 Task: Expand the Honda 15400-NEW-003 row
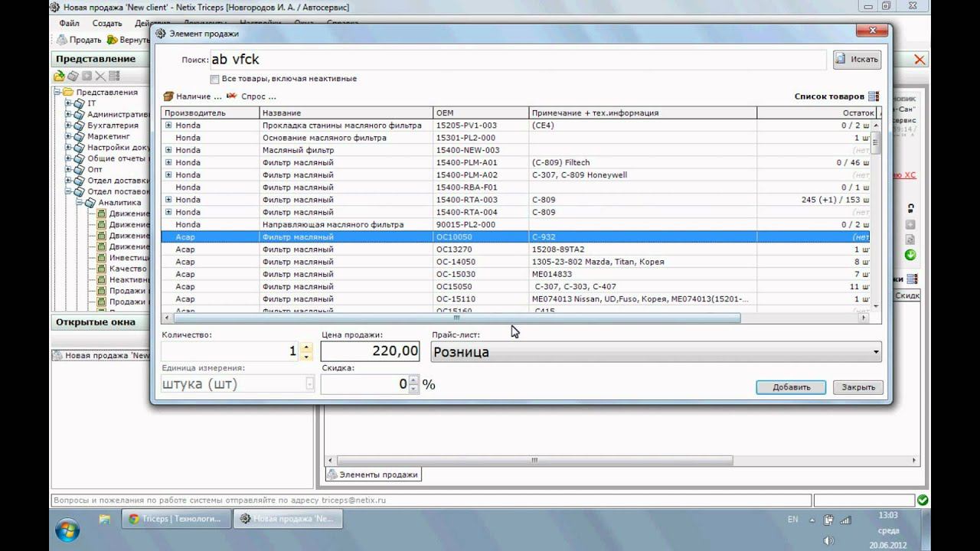click(168, 150)
